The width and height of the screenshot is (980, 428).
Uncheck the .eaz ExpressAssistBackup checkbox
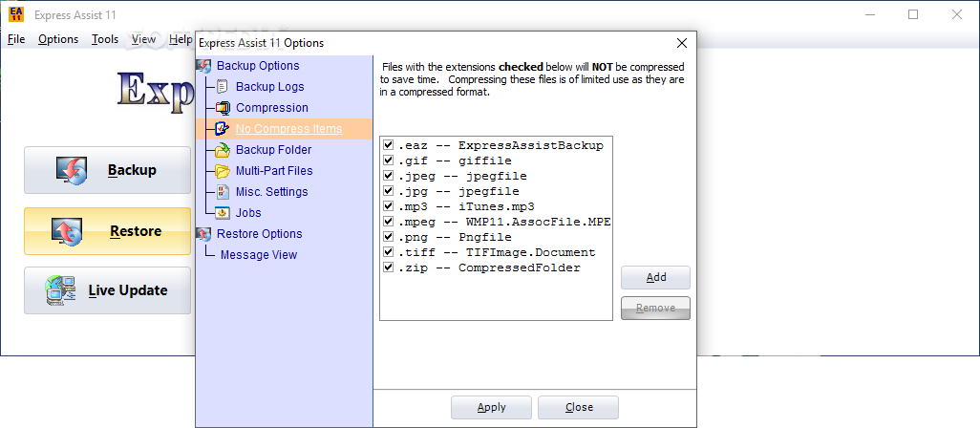[388, 145]
